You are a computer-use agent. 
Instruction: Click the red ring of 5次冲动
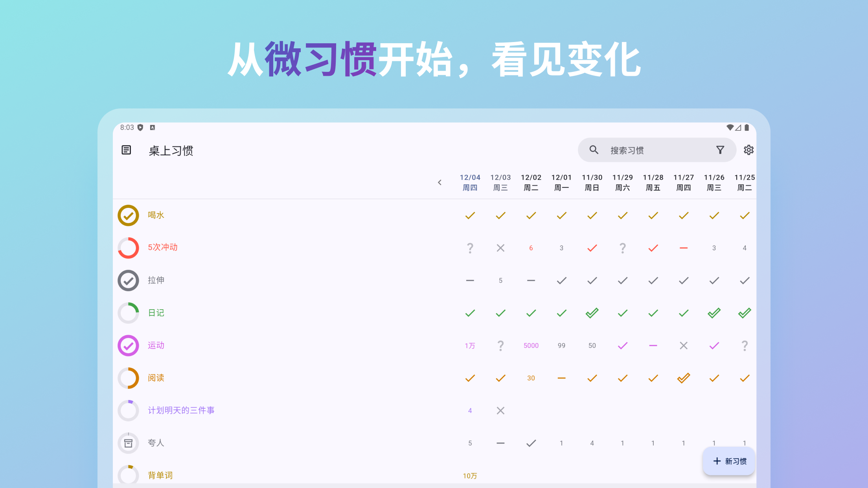pos(128,248)
